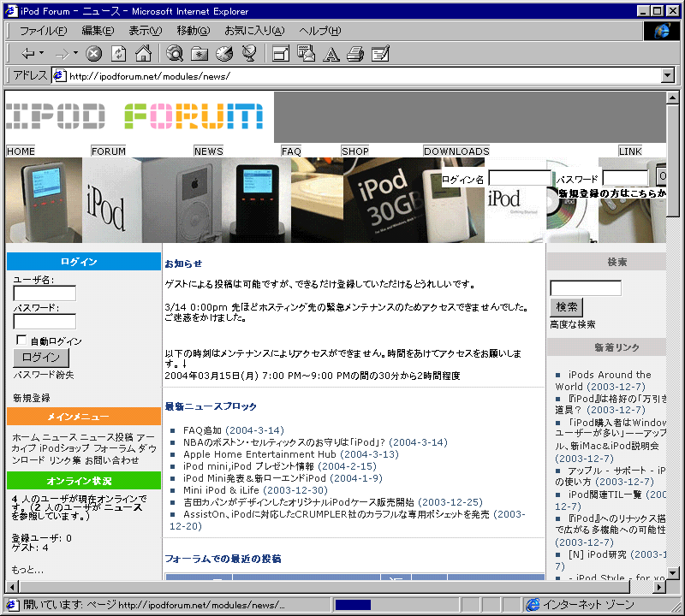This screenshot has height=616, width=685.
Task: Click the Back arrow toolbar button
Action: 28,54
